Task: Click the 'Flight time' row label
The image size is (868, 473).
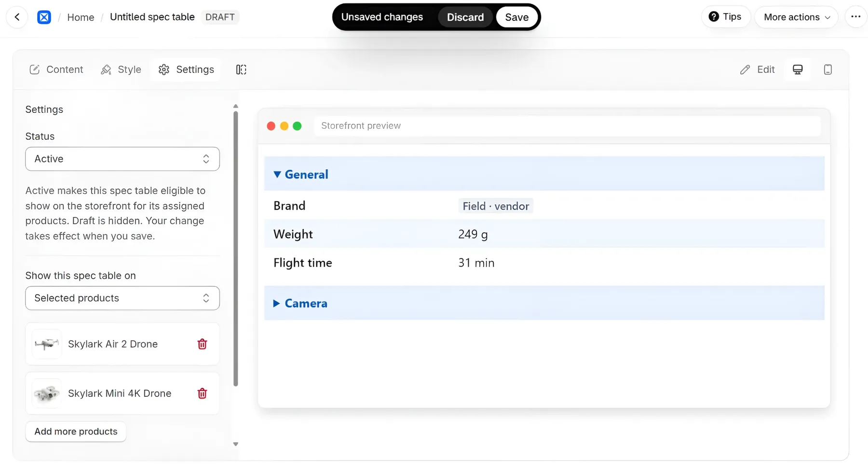Action: [303, 263]
